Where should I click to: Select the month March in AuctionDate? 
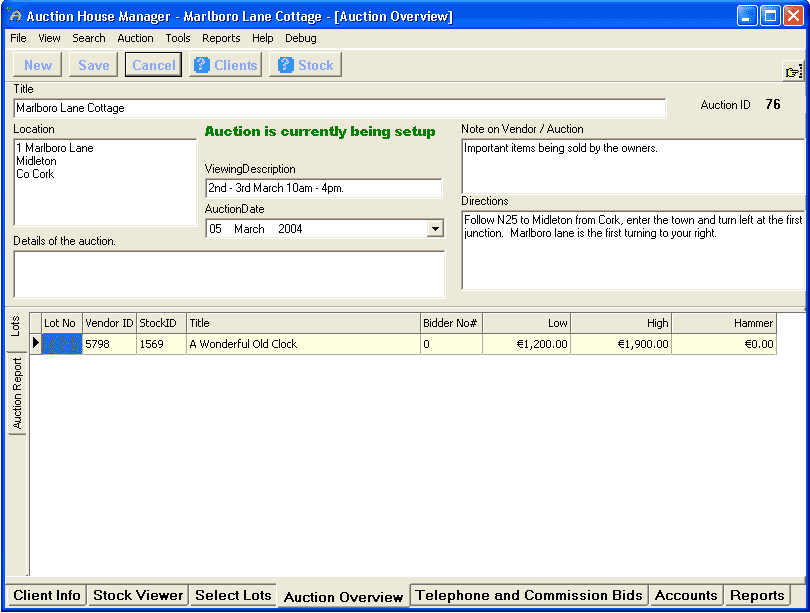tap(249, 229)
